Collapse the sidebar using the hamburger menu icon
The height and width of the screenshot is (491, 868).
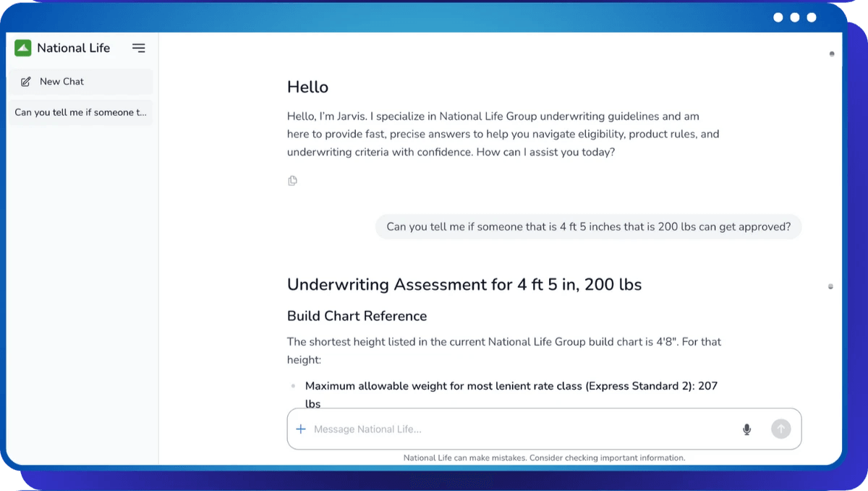click(x=139, y=48)
